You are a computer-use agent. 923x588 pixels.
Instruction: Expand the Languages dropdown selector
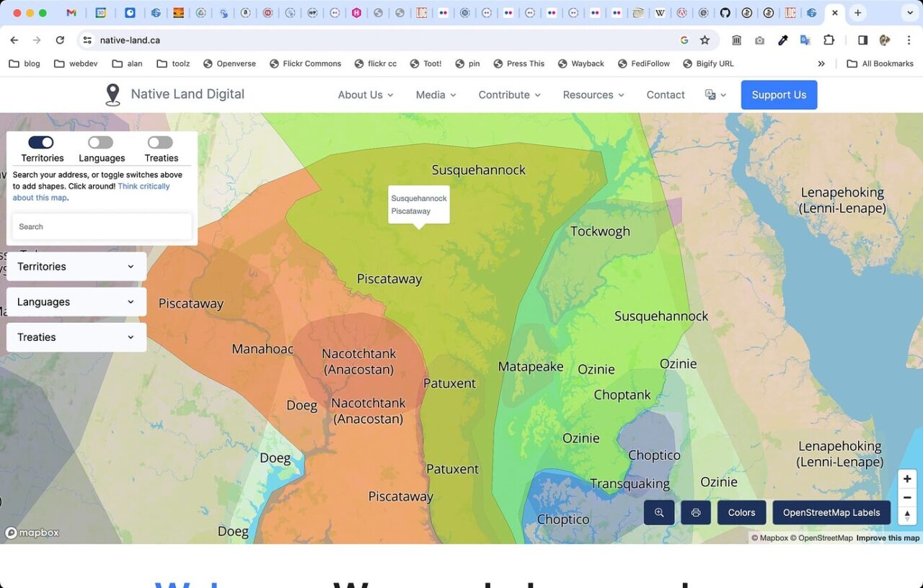[76, 302]
